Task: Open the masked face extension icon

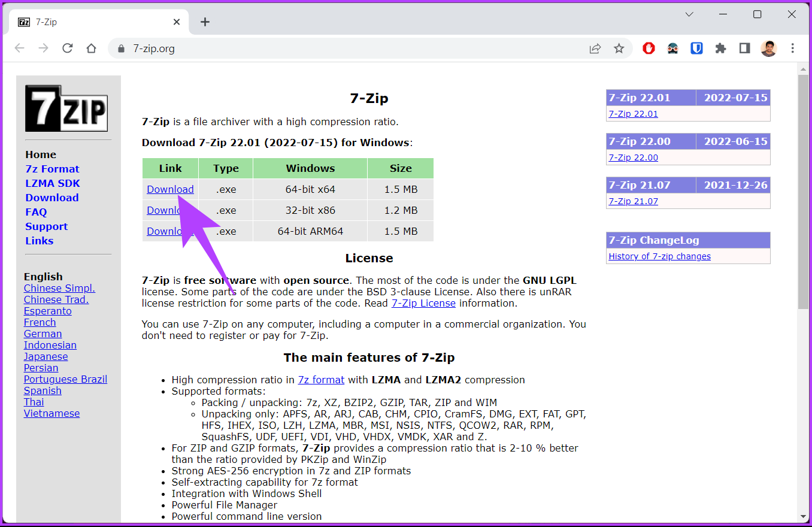Action: tap(672, 49)
